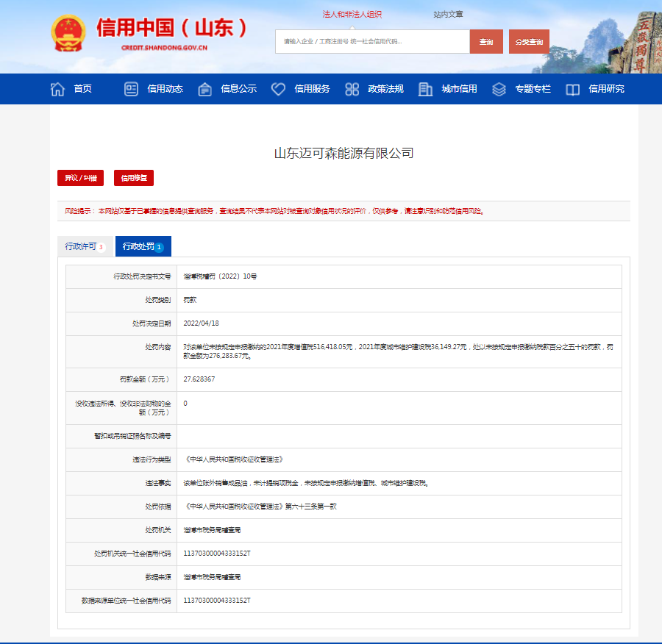Click the 处罚依据 value citing 第六十三条第一款
Image resolution: width=662 pixels, height=644 pixels.
click(260, 506)
